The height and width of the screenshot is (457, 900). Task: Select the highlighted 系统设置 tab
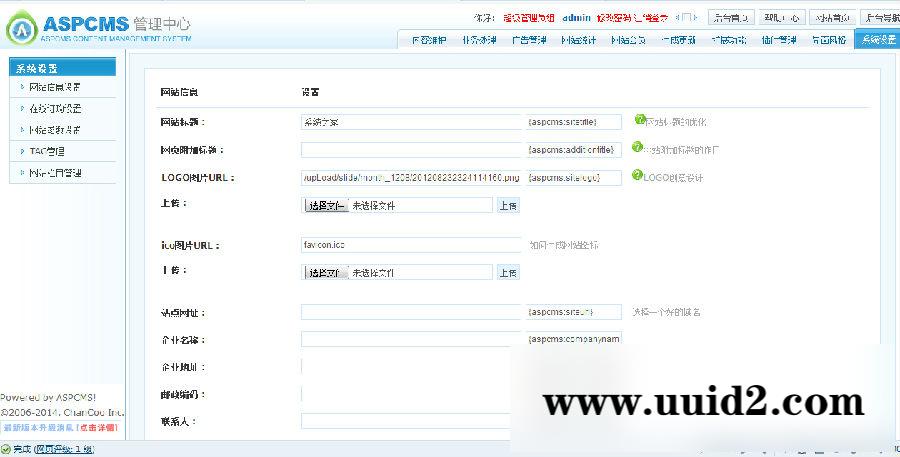[878, 40]
